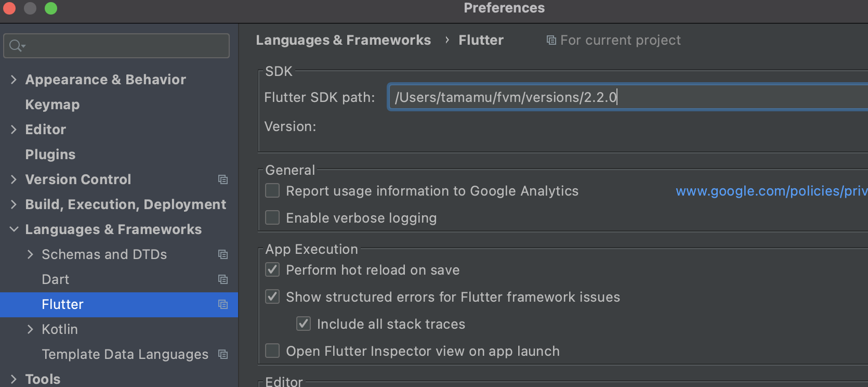Click project-level icon next to Version Control

pyautogui.click(x=223, y=179)
